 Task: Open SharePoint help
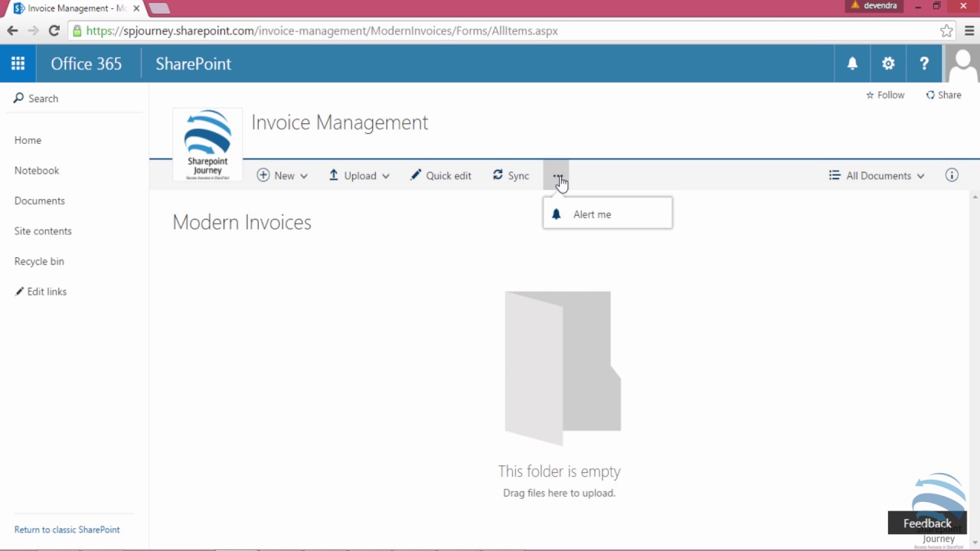[x=923, y=64]
